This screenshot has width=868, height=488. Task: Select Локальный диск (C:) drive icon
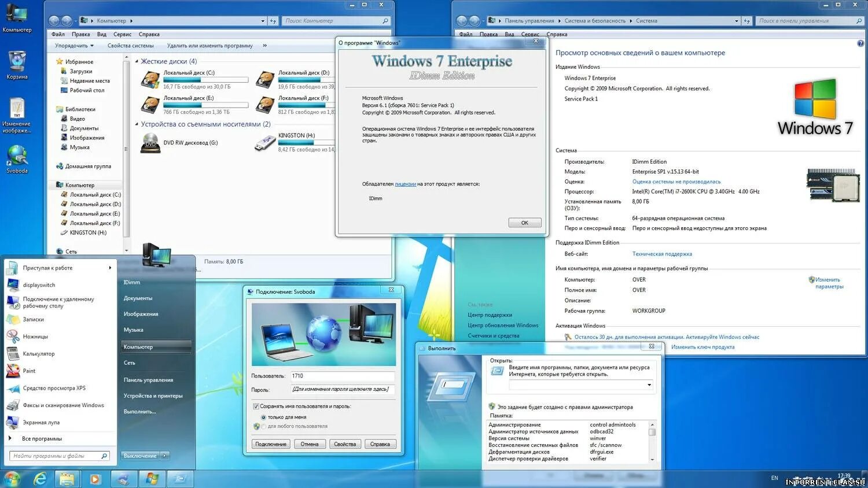tap(150, 80)
